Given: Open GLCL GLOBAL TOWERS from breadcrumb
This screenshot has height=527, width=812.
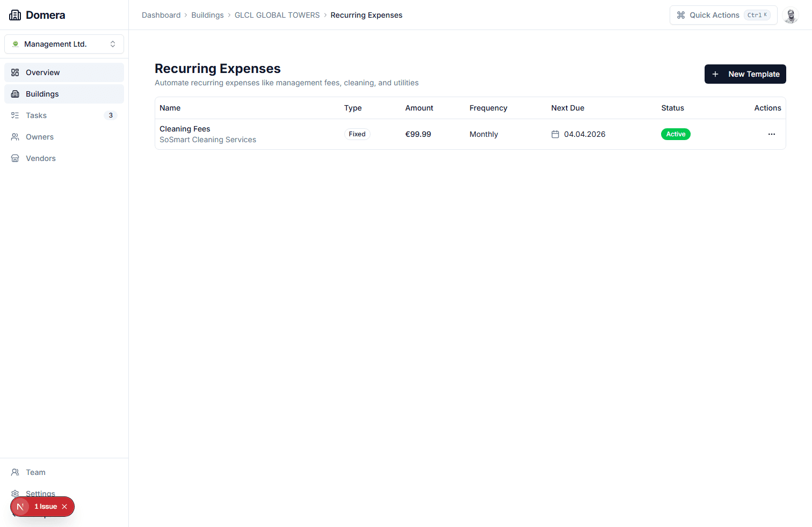Looking at the screenshot, I should coord(277,14).
